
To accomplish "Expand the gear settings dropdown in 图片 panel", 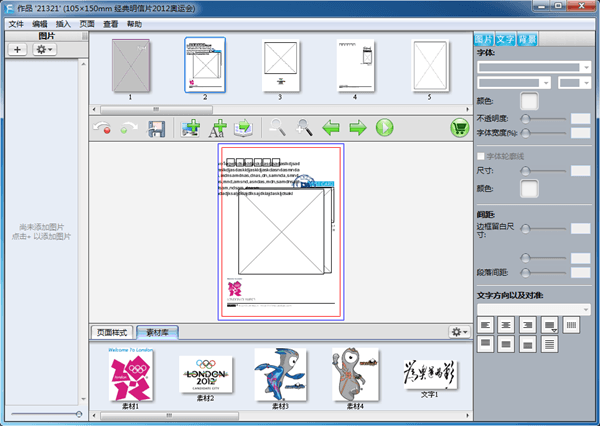I will [45, 49].
